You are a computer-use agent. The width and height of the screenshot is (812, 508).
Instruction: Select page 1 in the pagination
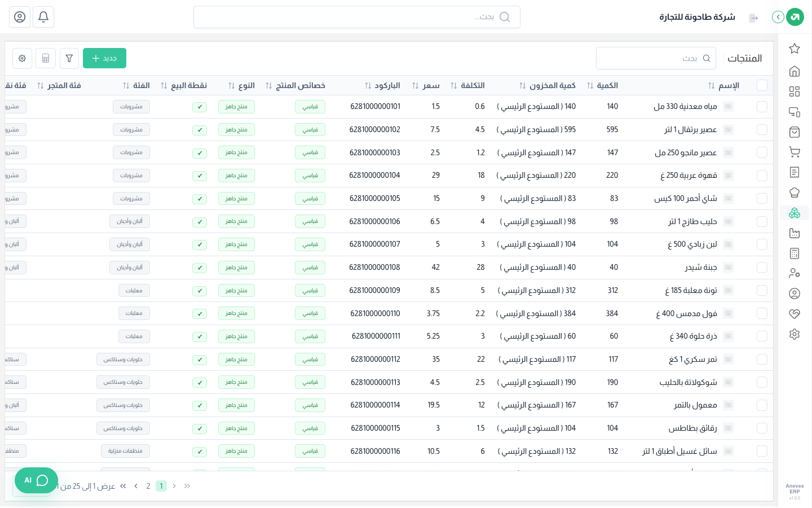click(x=161, y=486)
